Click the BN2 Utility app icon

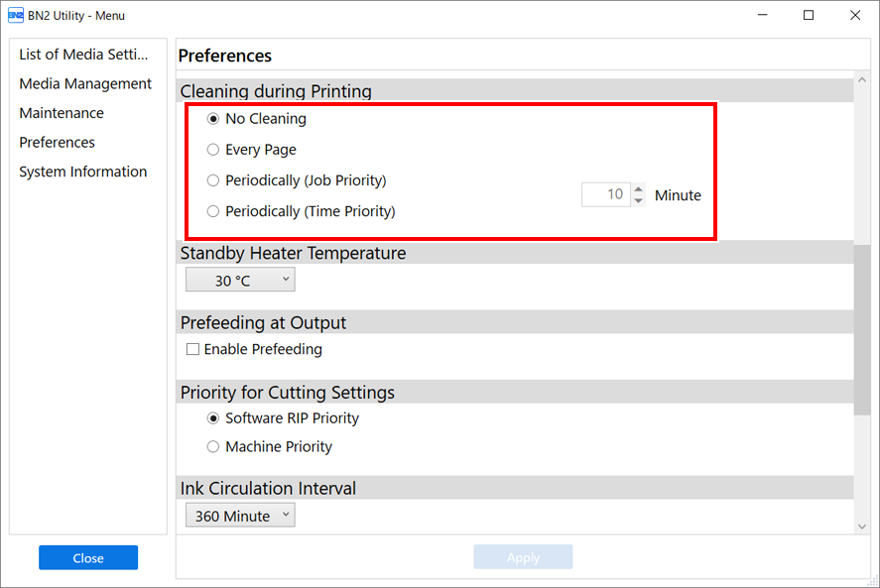tap(15, 15)
